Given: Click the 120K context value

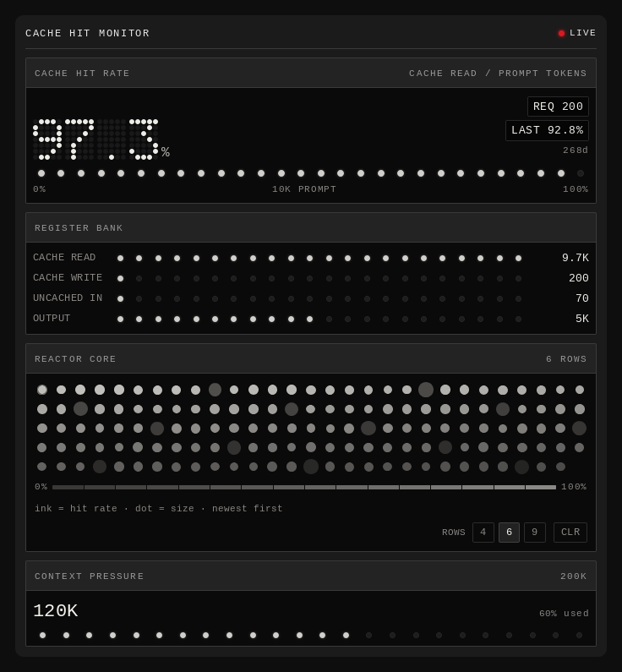Looking at the screenshot, I should coord(56,610).
